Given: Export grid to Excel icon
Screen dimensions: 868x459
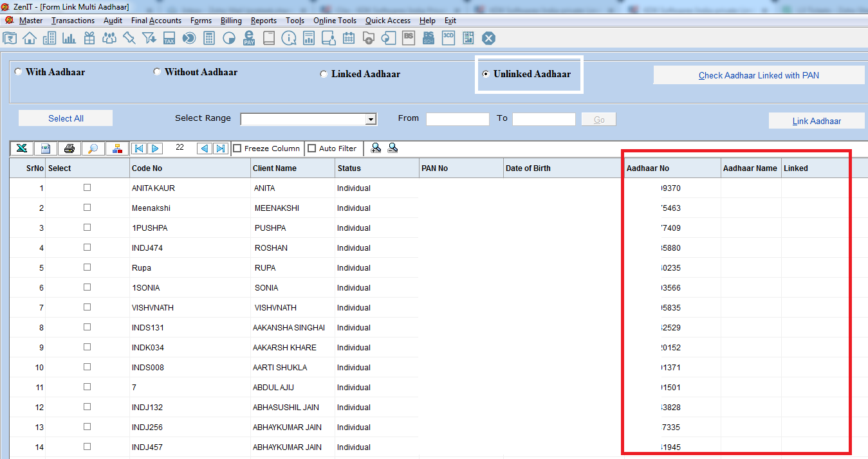Looking at the screenshot, I should [x=22, y=148].
